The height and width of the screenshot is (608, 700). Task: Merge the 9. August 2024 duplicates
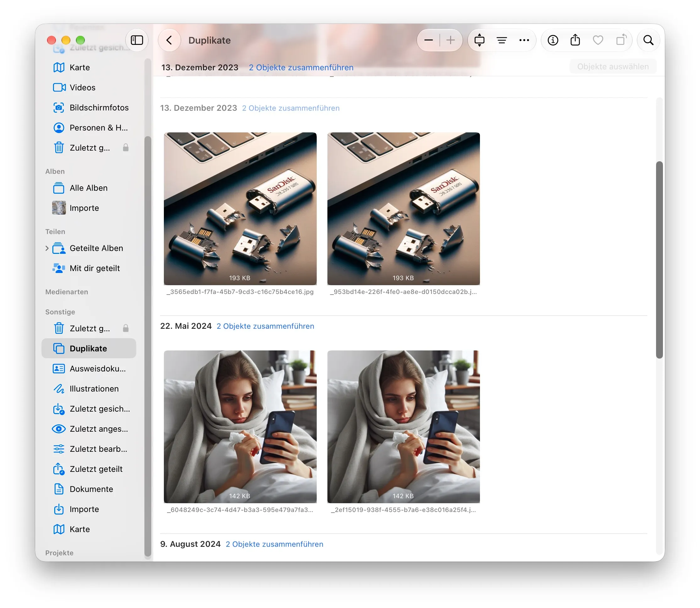pos(274,544)
